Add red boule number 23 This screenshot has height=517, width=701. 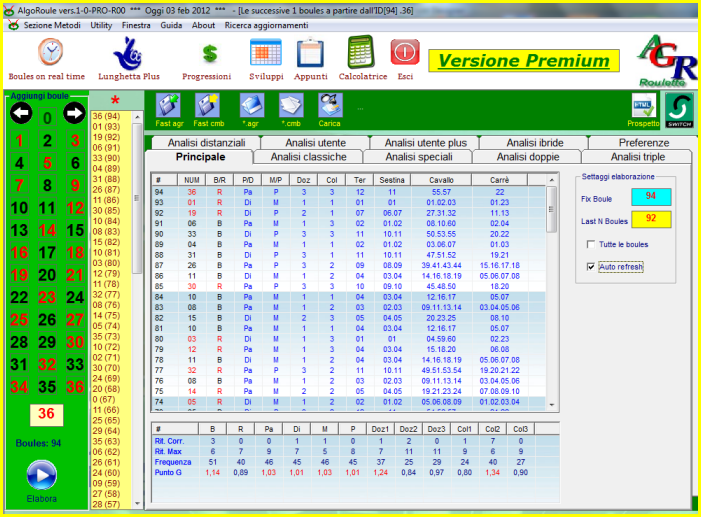(47, 297)
